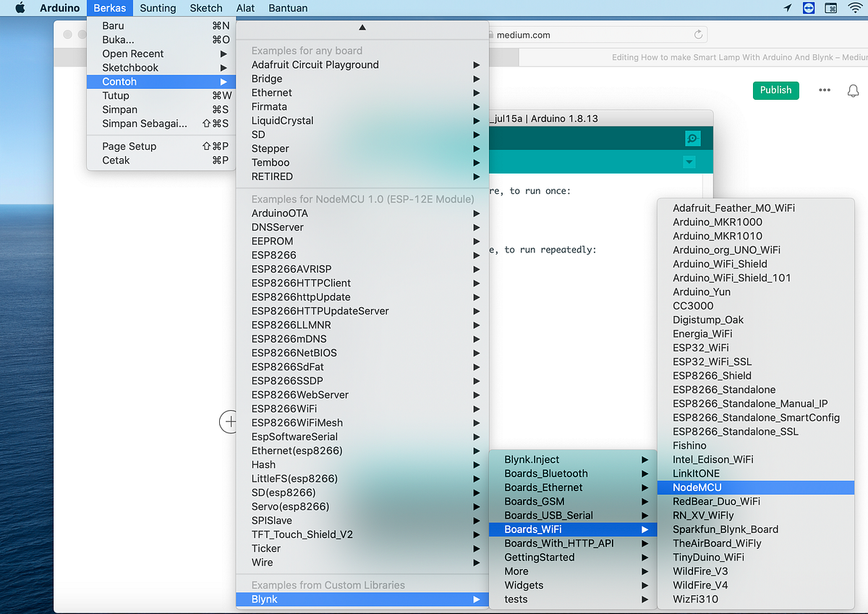Open the LittleFS(esp8266) examples
Screen dimensions: 868x614
(362, 479)
